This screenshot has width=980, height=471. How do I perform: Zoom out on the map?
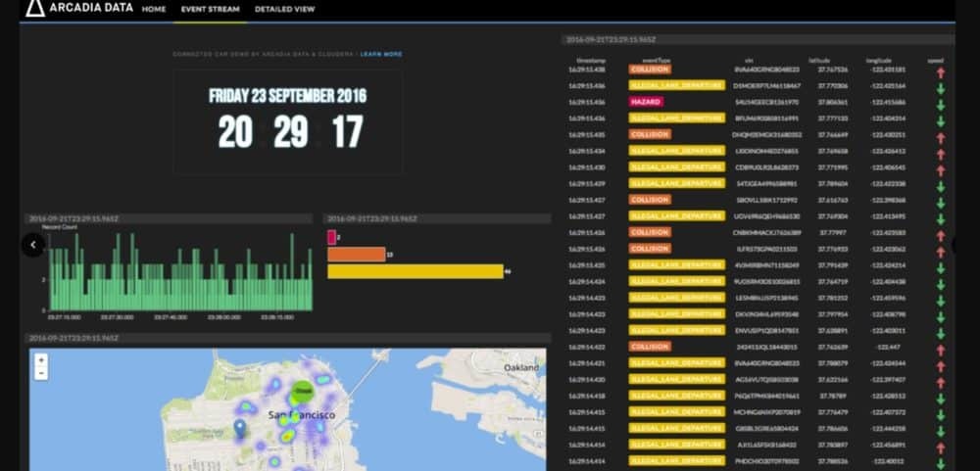41,373
